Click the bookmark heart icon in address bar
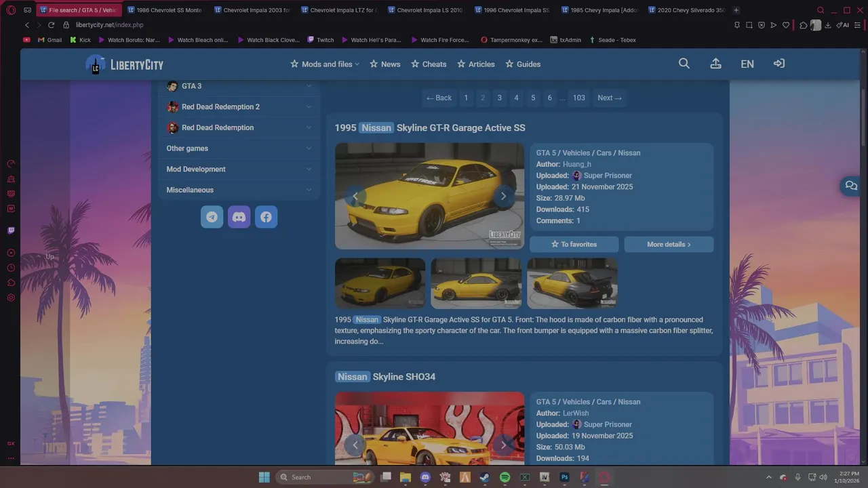This screenshot has height=488, width=868. point(786,25)
